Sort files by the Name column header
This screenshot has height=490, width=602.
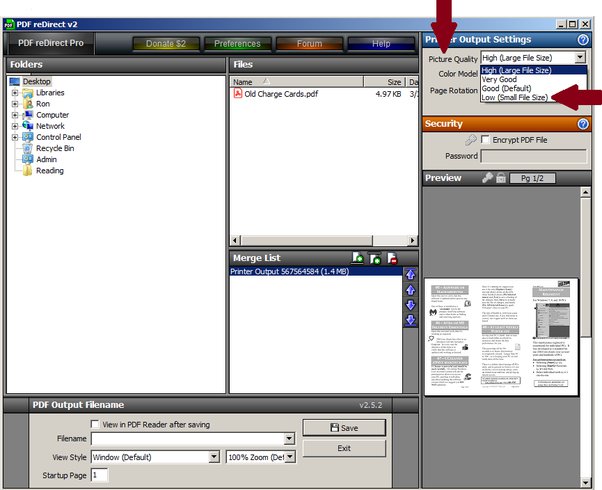(x=296, y=82)
